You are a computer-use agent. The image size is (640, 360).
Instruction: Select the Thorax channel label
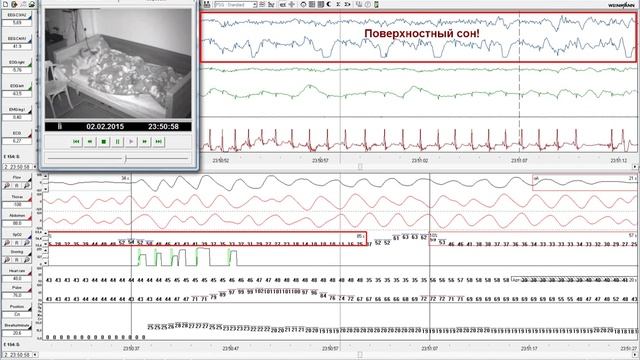[17, 197]
